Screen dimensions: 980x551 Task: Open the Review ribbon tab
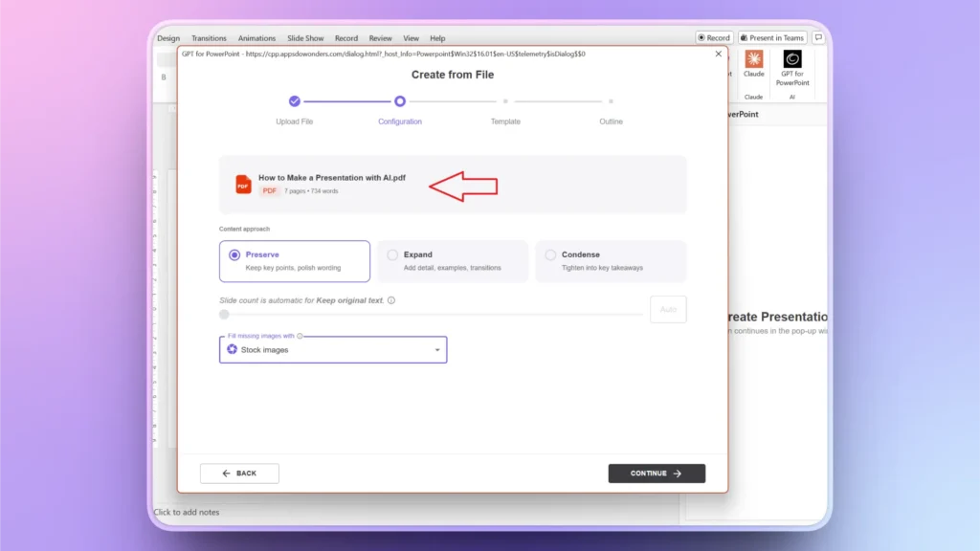[x=380, y=38]
